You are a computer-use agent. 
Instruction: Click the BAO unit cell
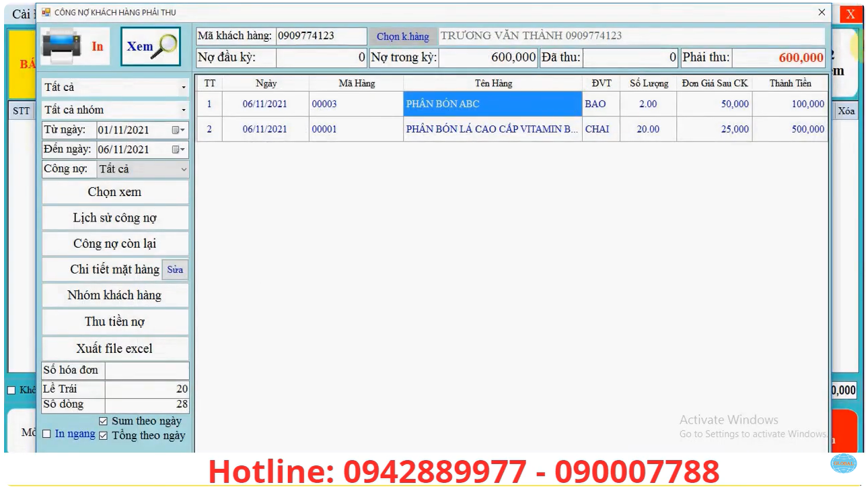pos(602,104)
